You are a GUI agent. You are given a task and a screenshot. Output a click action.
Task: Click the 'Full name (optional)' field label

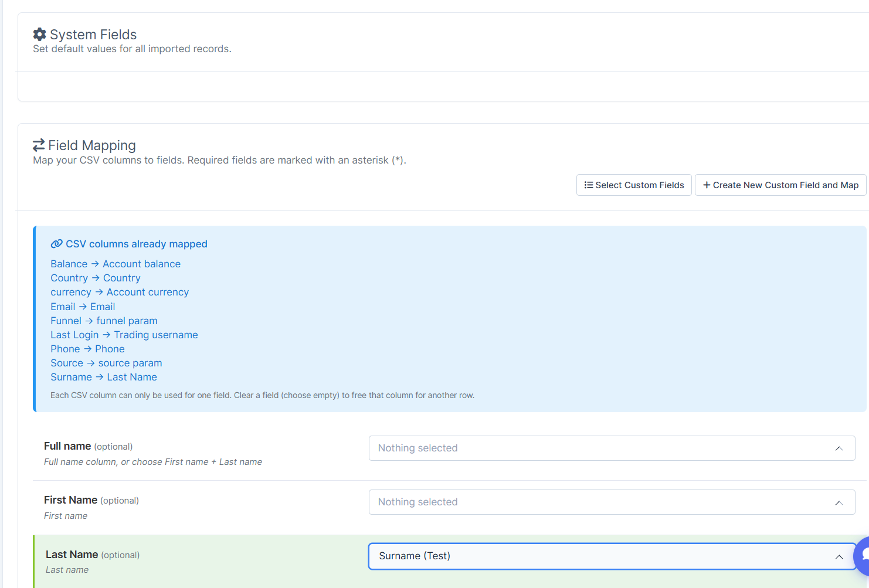89,446
